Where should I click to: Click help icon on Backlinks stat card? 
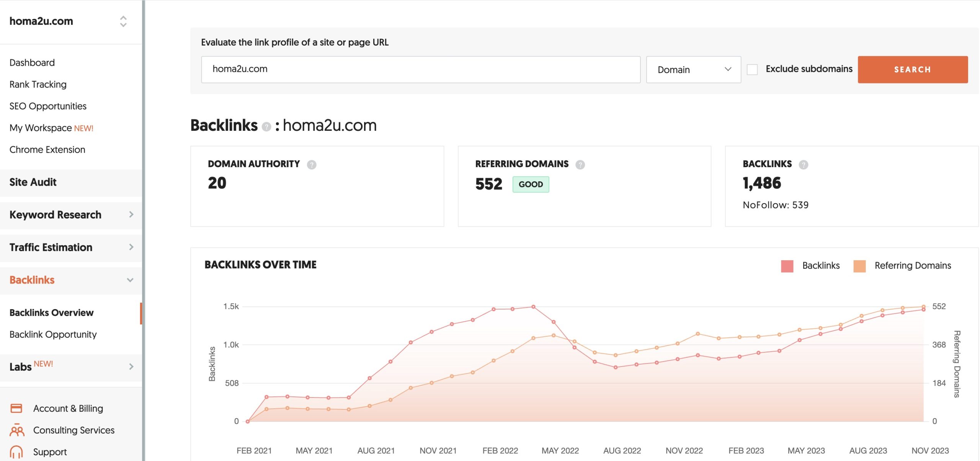[x=803, y=165]
